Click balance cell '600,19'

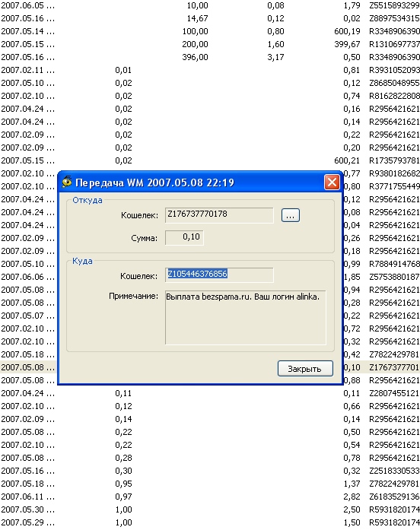pyautogui.click(x=347, y=31)
